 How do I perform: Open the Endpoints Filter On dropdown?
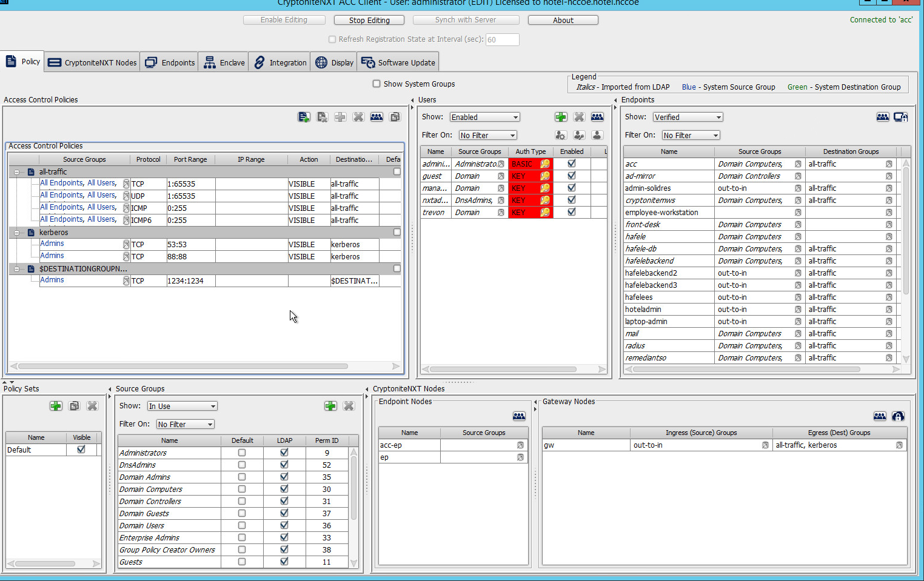click(691, 135)
